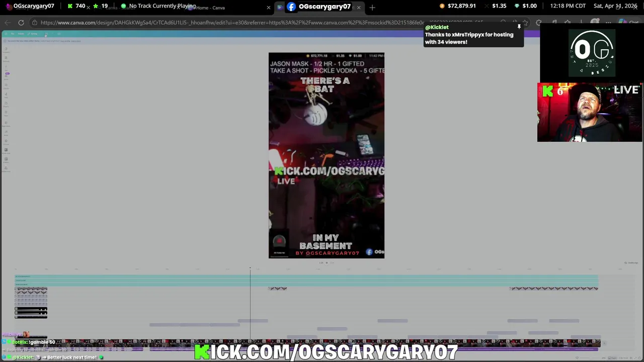
Task: Select the IN MY BASEMENT caption text
Action: click(x=326, y=242)
